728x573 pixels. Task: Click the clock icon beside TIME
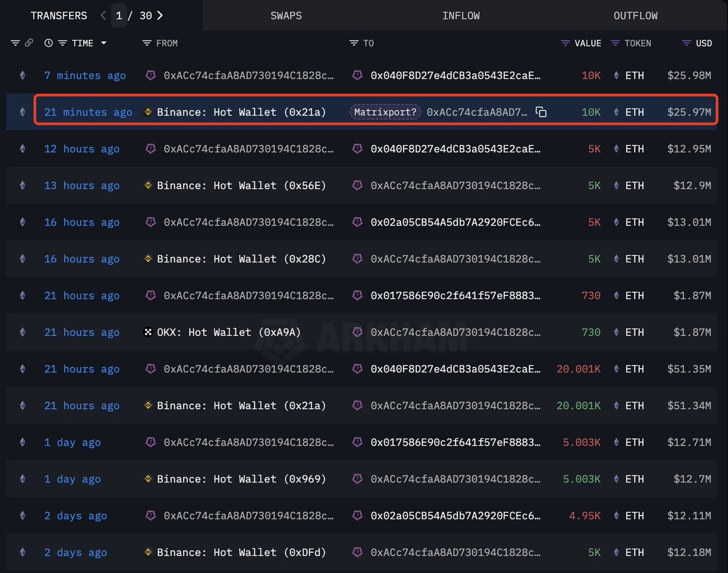pos(49,43)
